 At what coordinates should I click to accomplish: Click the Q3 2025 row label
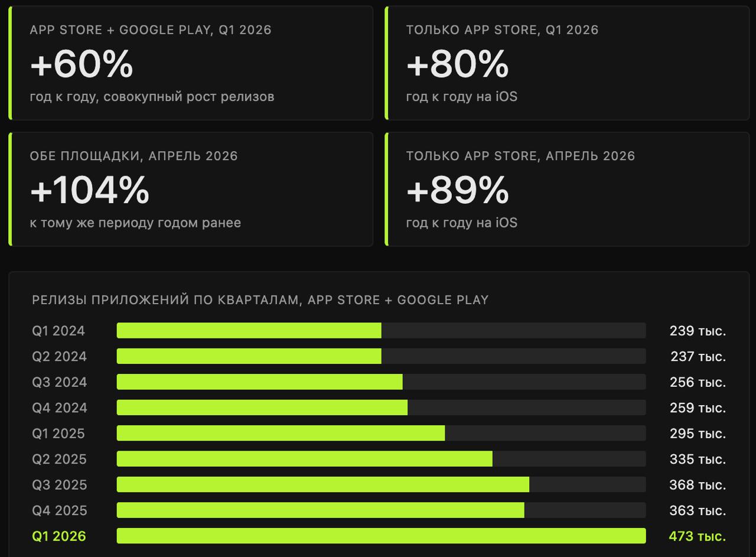point(59,485)
